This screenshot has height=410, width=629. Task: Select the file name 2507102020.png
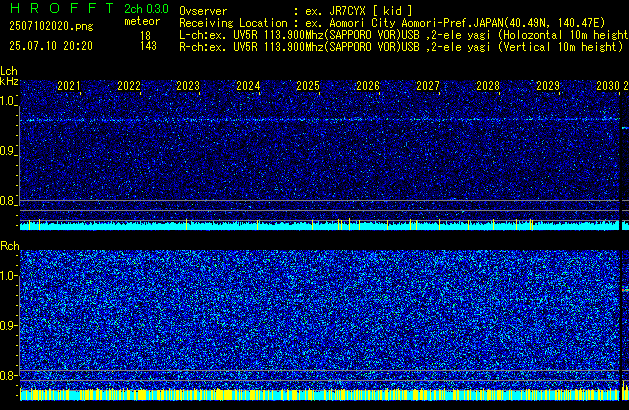(x=51, y=26)
